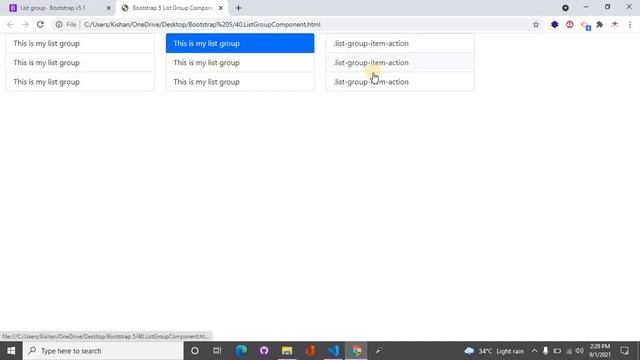Open Cortana circle icon on taskbar

point(195,351)
